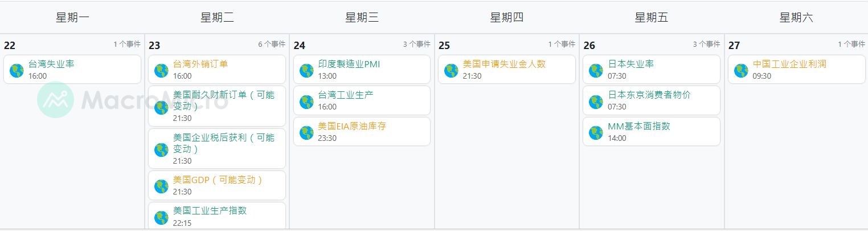The height and width of the screenshot is (231, 868).
Task: Click globe icon next to 中国工业企业利润
Action: click(741, 70)
